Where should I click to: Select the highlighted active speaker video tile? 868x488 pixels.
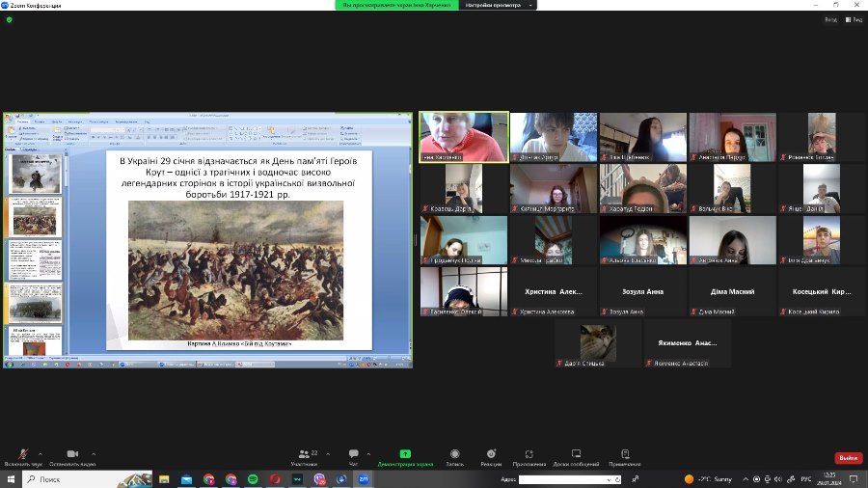[464, 137]
